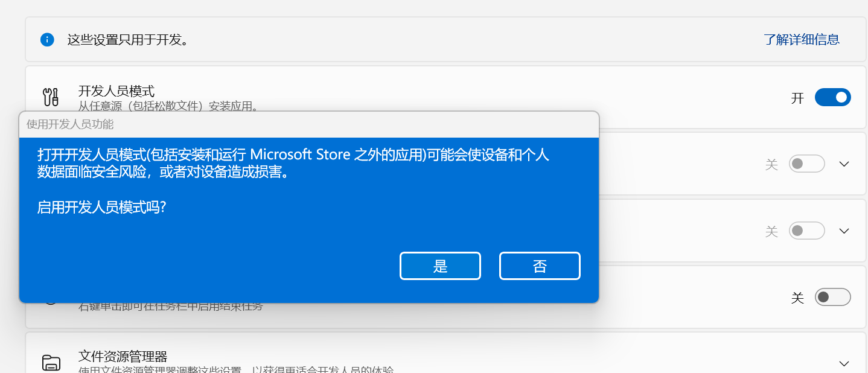Image resolution: width=868 pixels, height=373 pixels.
Task: Toggle the lower greyed-out 关 switch
Action: (807, 231)
